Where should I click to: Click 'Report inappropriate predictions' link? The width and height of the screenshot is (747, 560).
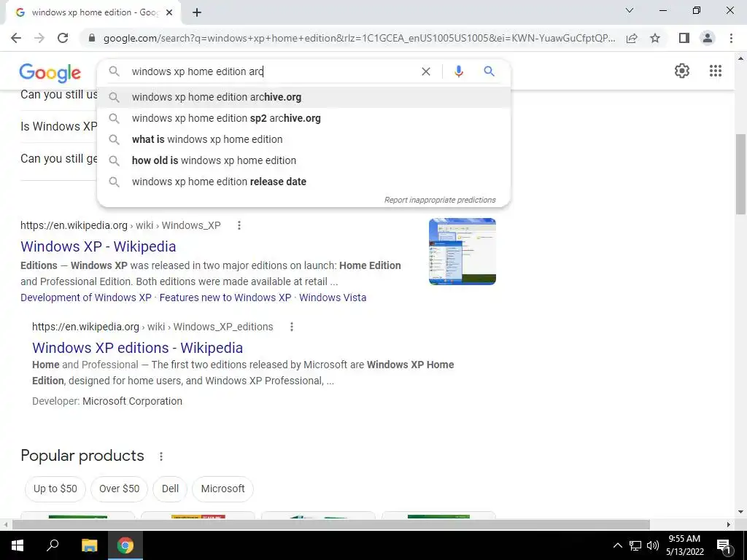tap(440, 200)
